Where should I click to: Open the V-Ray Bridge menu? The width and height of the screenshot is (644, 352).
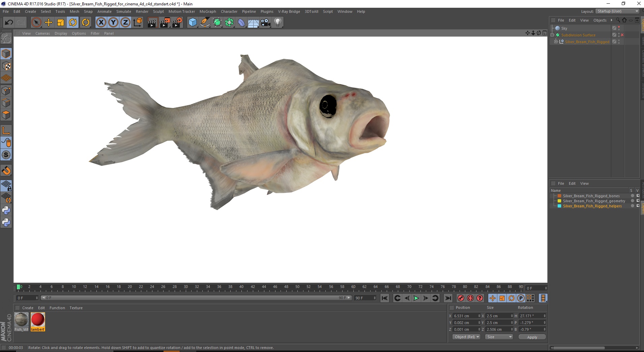[289, 11]
